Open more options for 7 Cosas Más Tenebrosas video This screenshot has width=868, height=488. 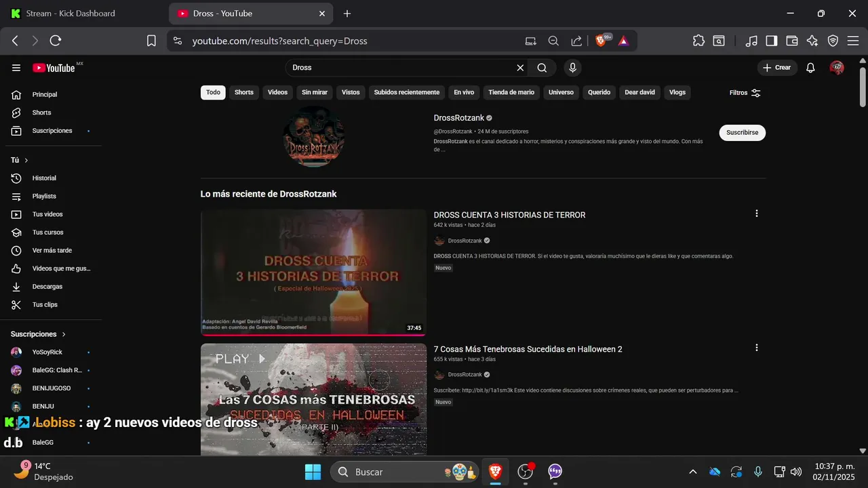click(757, 348)
